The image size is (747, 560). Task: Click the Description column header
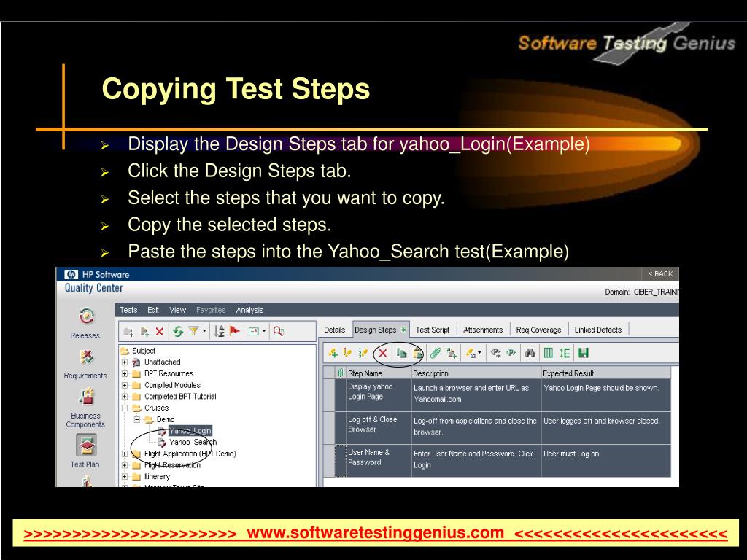pyautogui.click(x=476, y=373)
